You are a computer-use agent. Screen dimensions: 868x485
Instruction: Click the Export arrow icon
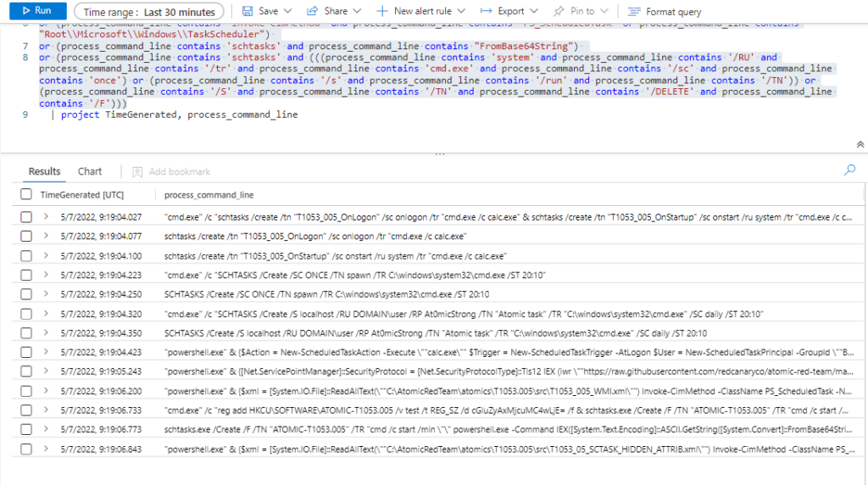tap(487, 12)
